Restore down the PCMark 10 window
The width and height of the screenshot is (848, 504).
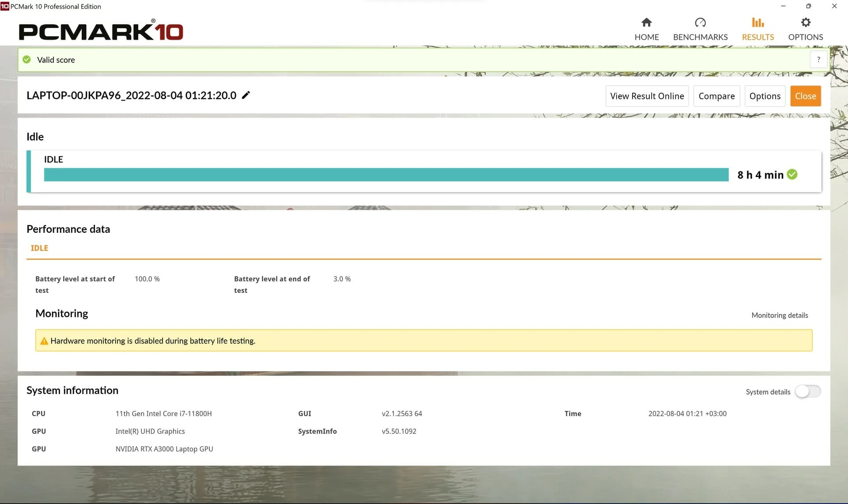pos(809,6)
